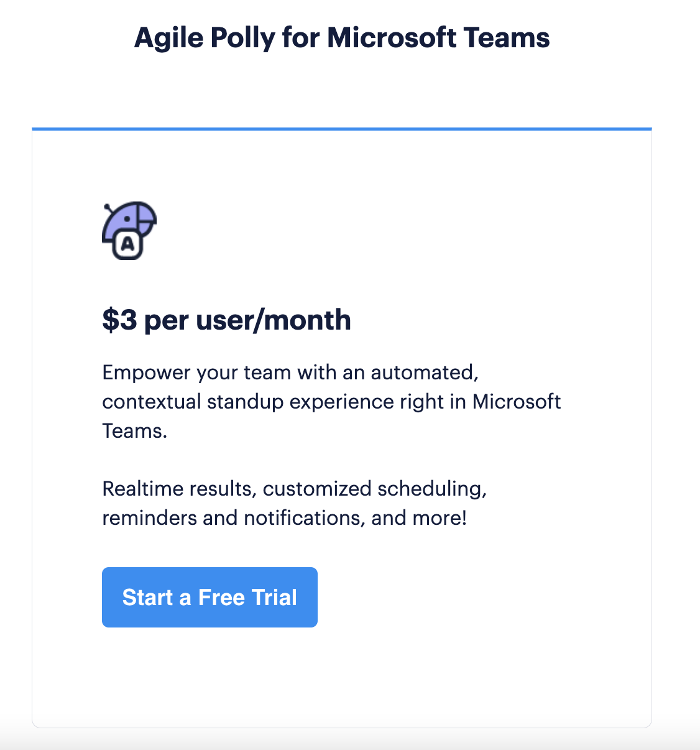Click the word Teams. ending the first paragraph

(x=135, y=431)
